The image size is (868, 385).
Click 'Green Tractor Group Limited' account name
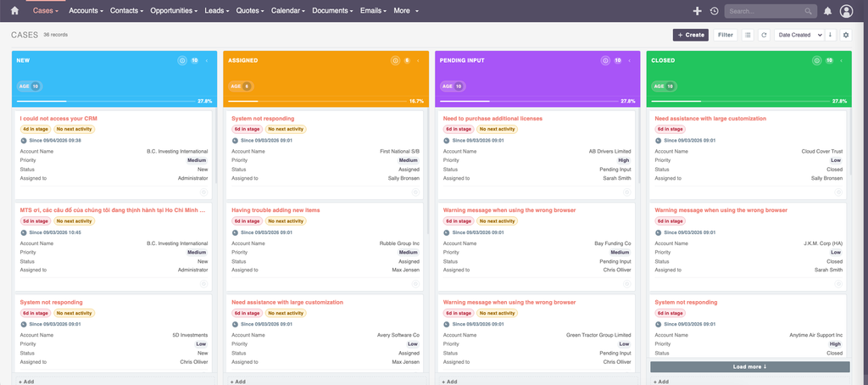pyautogui.click(x=598, y=335)
